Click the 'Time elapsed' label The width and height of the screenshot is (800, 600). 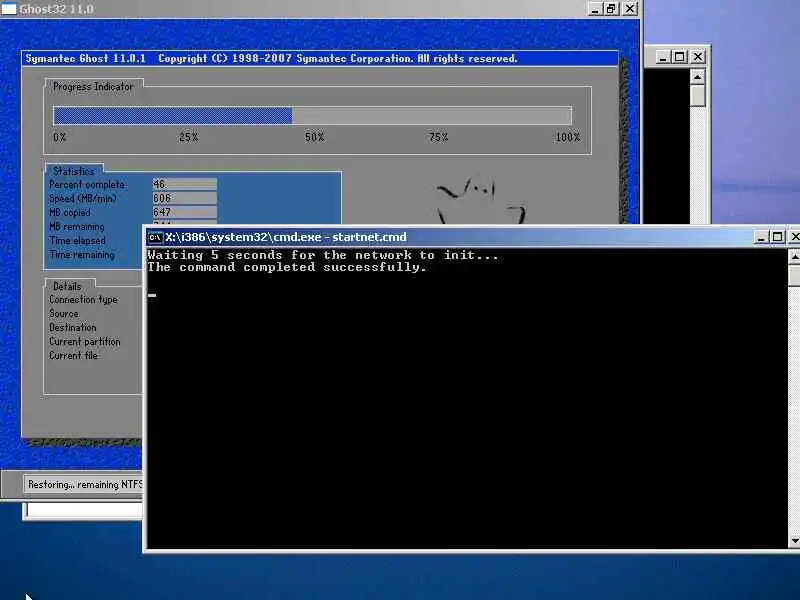click(78, 240)
